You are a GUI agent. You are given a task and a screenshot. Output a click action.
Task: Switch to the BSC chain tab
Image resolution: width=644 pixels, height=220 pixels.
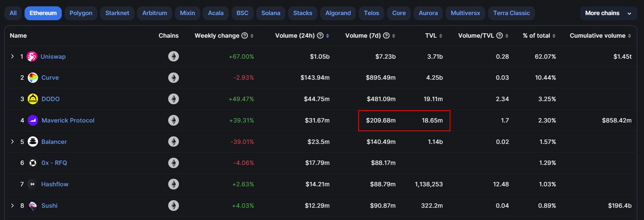point(243,13)
